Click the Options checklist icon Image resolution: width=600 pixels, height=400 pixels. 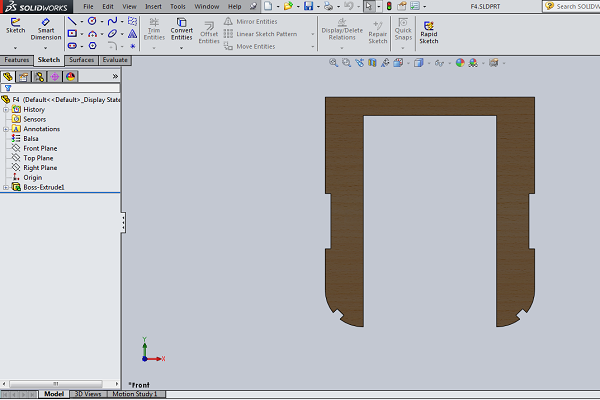tap(415, 6)
